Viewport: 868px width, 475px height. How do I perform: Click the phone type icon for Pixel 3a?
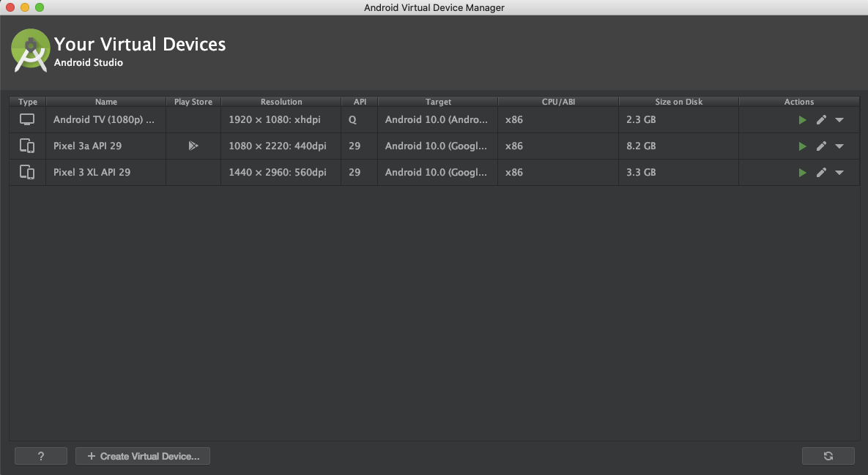tap(27, 146)
